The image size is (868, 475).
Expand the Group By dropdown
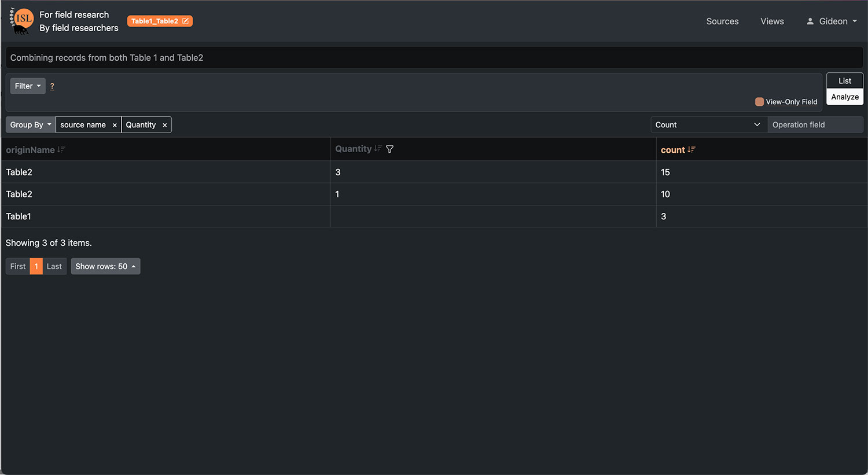pyautogui.click(x=31, y=125)
